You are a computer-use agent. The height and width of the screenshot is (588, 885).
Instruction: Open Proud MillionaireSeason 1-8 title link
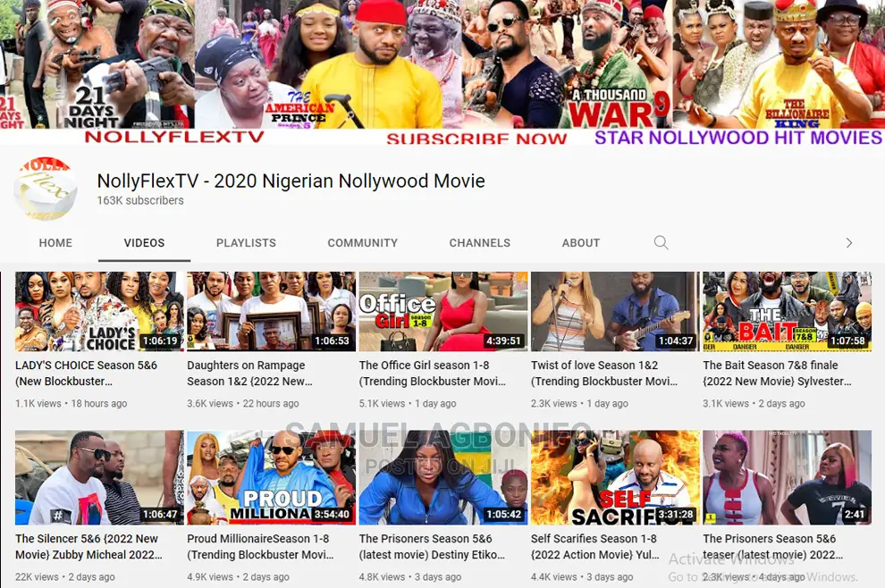coord(260,546)
